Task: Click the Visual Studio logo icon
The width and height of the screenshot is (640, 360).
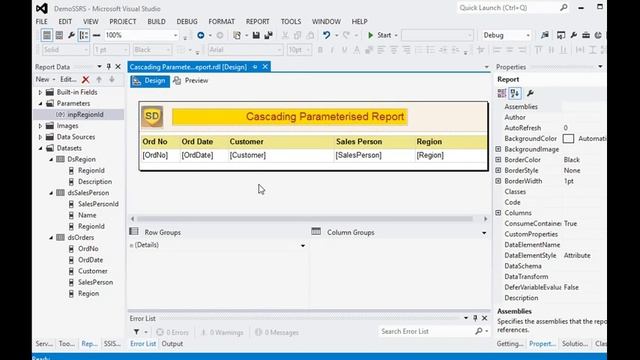Action: pyautogui.click(x=42, y=8)
